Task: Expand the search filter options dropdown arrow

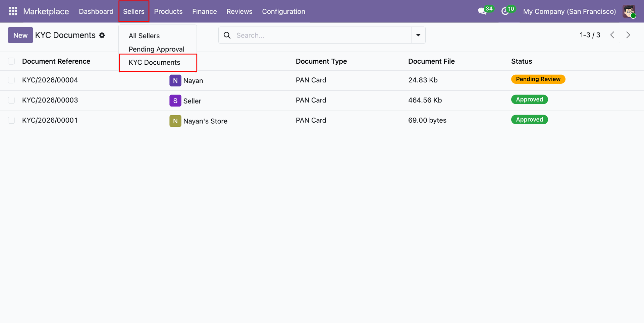Action: click(x=418, y=35)
